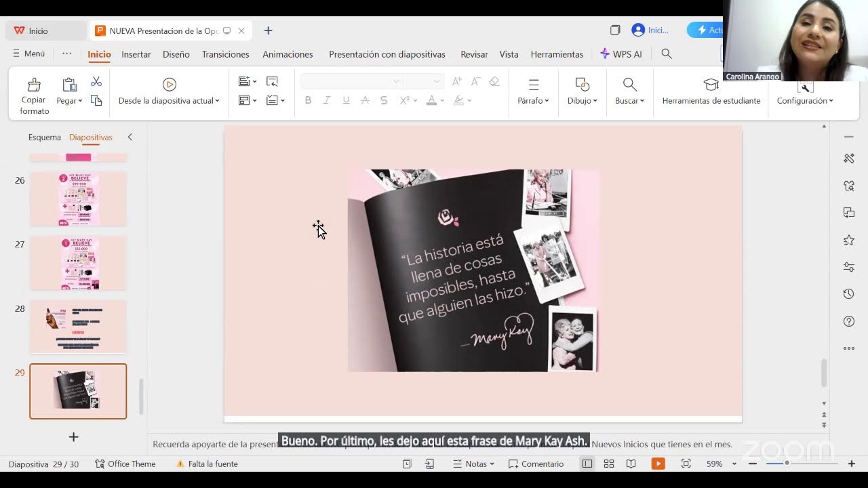868x488 pixels.
Task: Switch to slide sorter grid view
Action: (x=609, y=464)
